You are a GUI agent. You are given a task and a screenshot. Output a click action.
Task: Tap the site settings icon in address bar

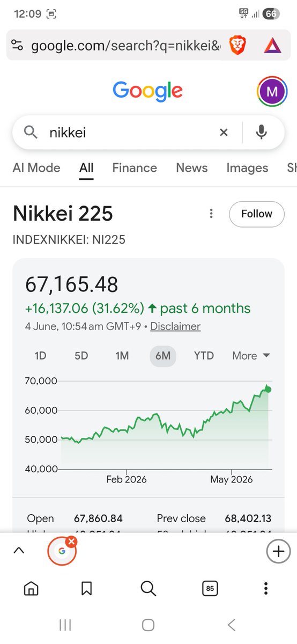click(17, 46)
